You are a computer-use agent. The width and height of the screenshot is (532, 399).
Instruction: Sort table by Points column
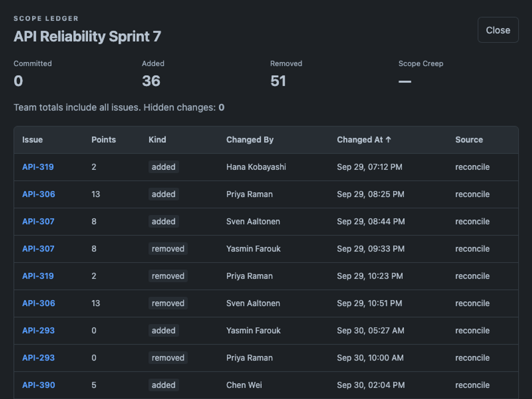pyautogui.click(x=104, y=140)
